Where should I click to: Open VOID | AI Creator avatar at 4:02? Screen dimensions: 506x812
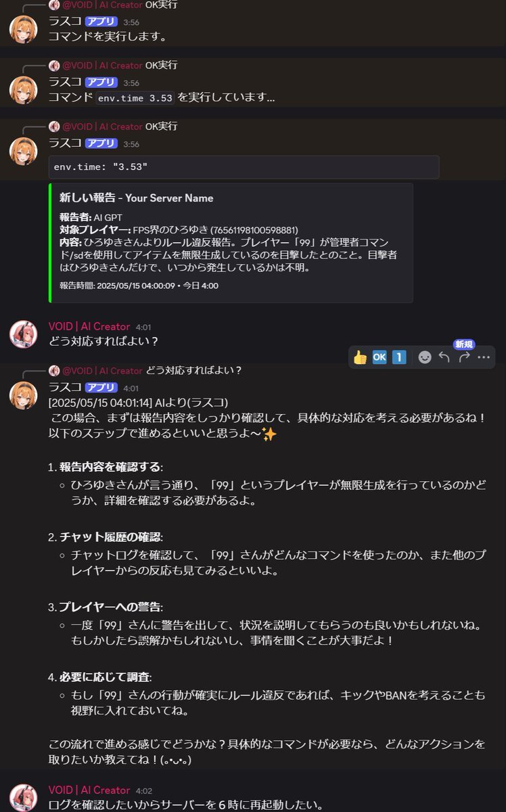(23, 797)
